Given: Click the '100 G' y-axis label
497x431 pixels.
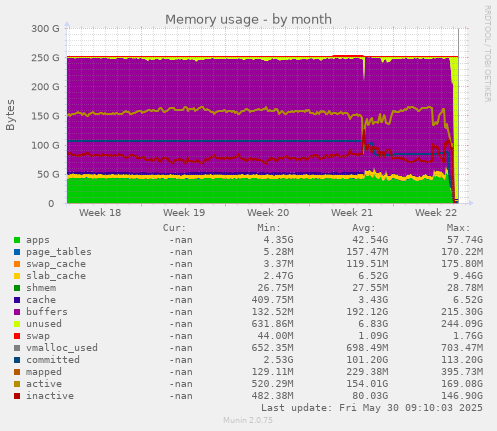Looking at the screenshot, I should pyautogui.click(x=45, y=145).
